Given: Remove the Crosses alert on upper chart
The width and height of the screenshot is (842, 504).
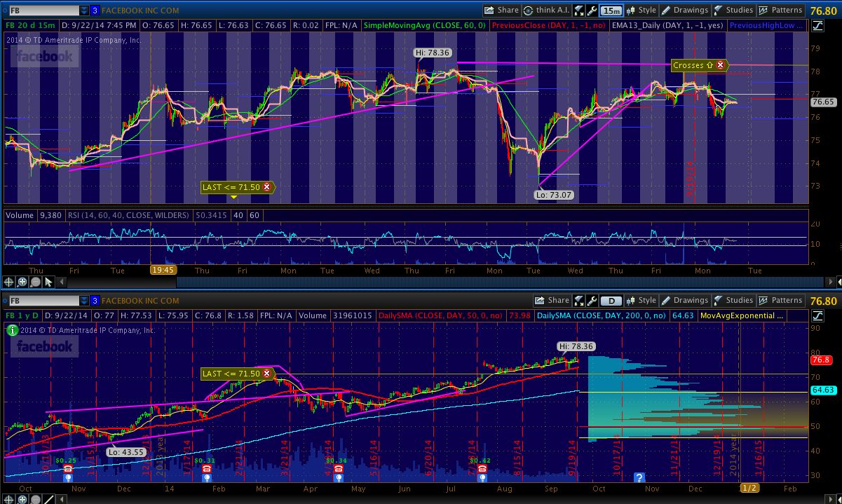Looking at the screenshot, I should pyautogui.click(x=720, y=65).
